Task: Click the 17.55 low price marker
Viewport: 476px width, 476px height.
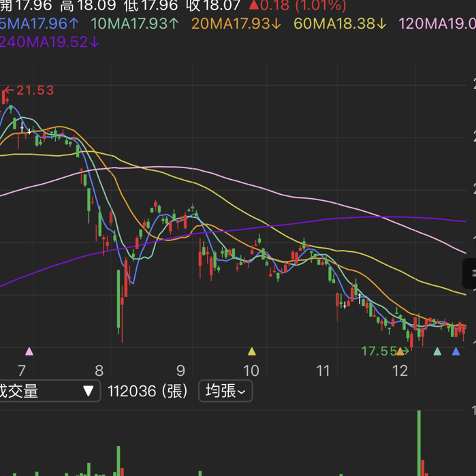Action: (378, 351)
